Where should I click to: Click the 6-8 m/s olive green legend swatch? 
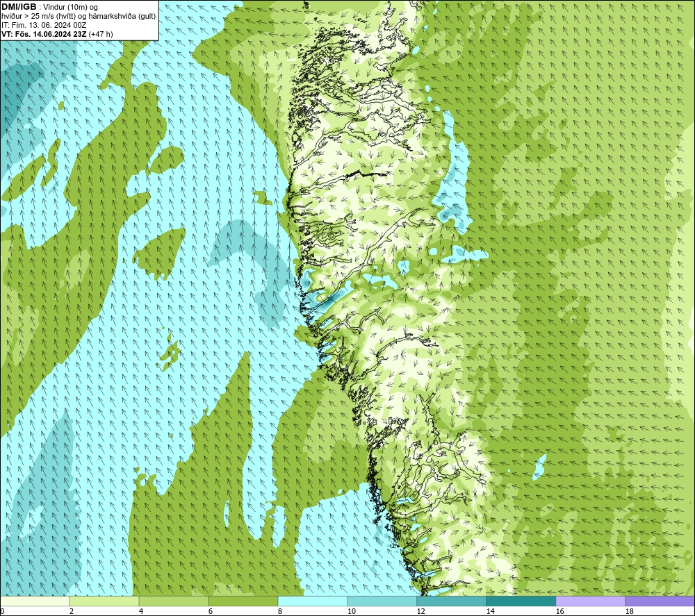click(x=243, y=601)
